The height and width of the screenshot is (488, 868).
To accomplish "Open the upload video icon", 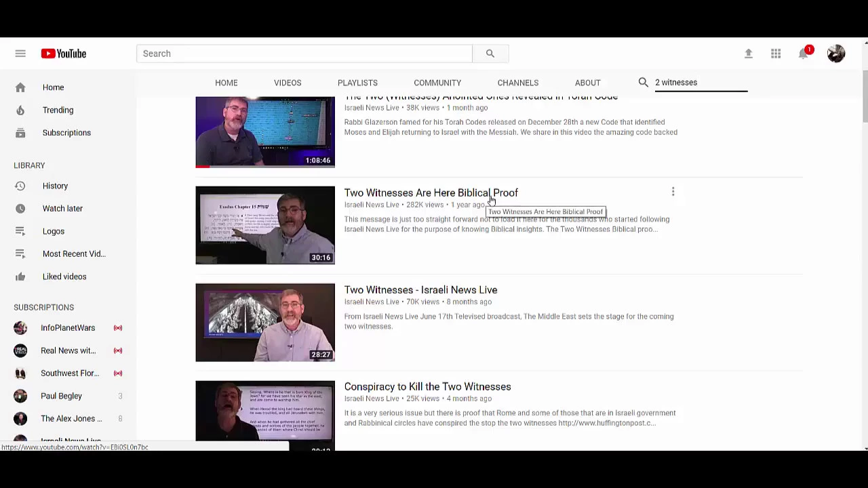I will pyautogui.click(x=749, y=54).
